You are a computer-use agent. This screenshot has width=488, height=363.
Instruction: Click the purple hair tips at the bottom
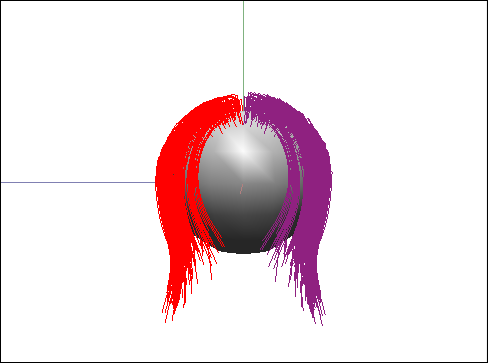point(314,308)
